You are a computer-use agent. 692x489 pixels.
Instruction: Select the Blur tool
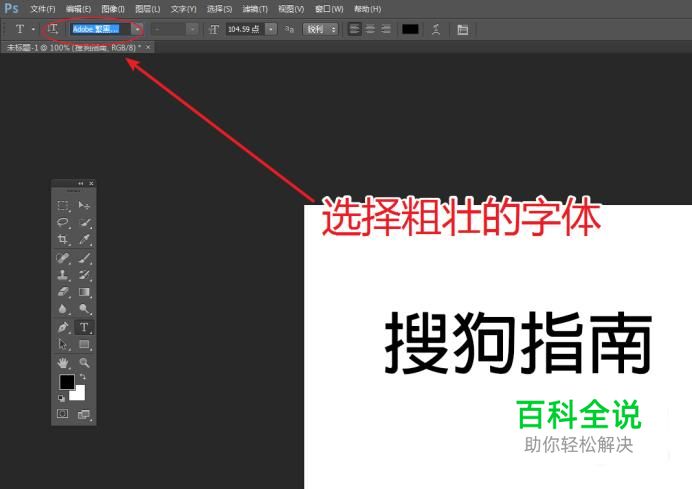[63, 309]
